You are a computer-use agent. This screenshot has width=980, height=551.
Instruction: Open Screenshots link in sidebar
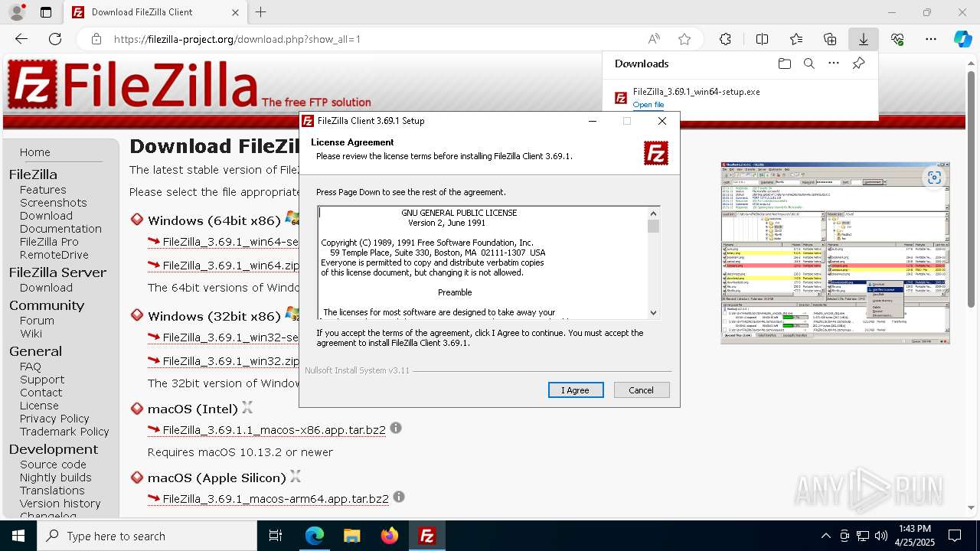[54, 203]
